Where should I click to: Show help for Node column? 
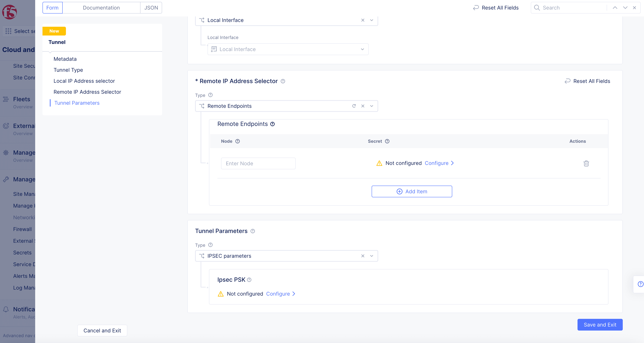238,141
